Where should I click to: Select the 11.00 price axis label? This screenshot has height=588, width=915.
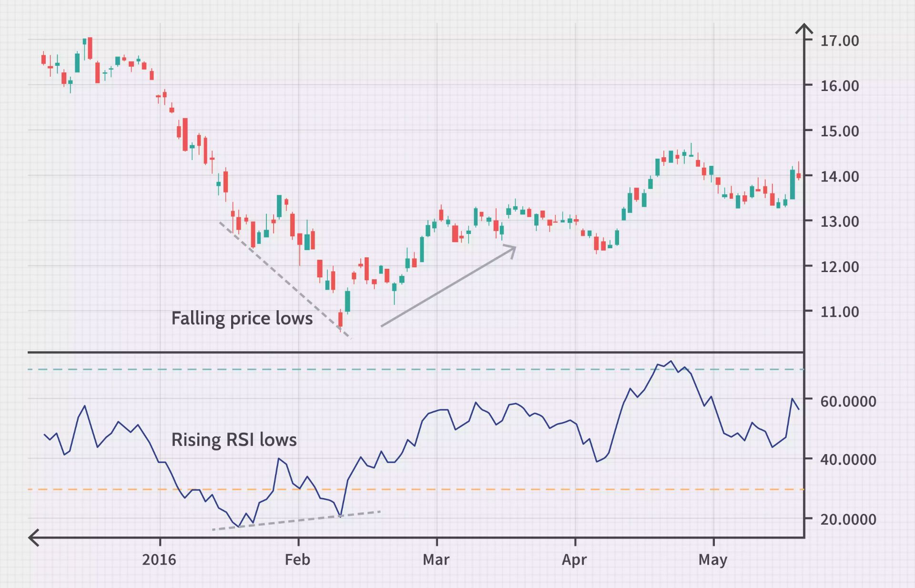[839, 312]
